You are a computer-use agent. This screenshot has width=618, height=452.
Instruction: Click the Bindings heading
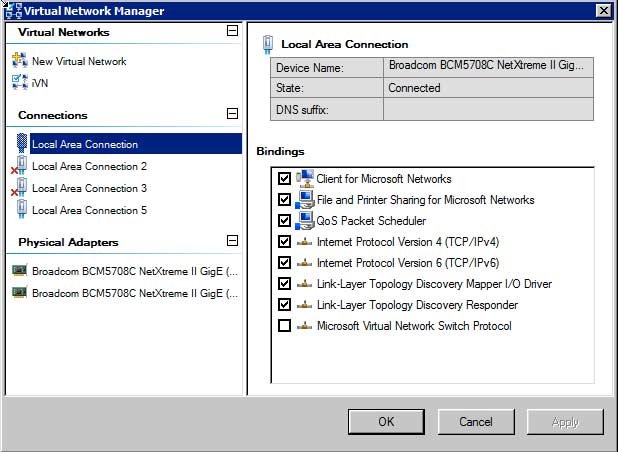tap(280, 151)
